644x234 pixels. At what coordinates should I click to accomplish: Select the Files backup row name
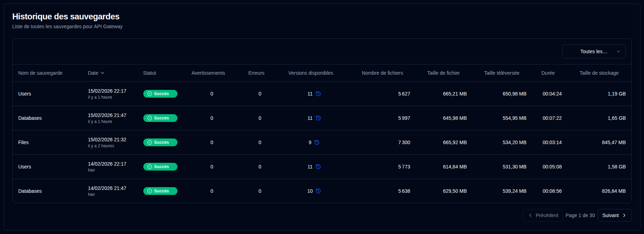[x=24, y=142]
